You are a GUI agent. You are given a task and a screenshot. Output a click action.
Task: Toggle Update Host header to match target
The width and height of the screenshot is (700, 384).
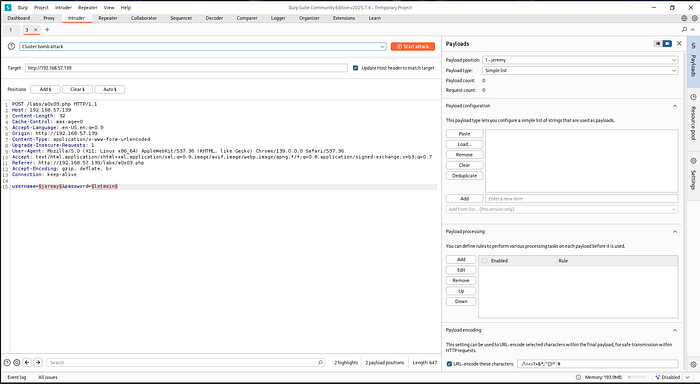point(355,68)
